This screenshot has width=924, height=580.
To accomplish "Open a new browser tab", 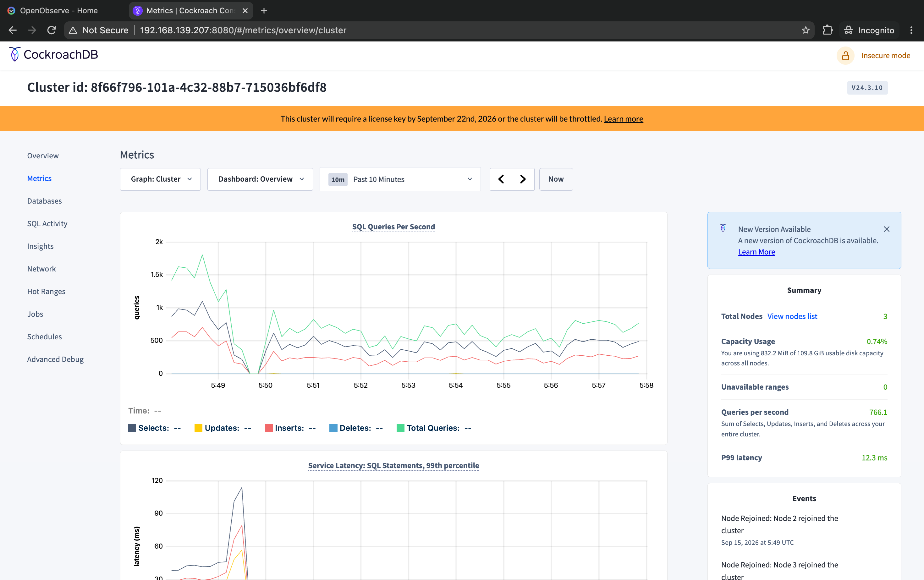I will [264, 11].
